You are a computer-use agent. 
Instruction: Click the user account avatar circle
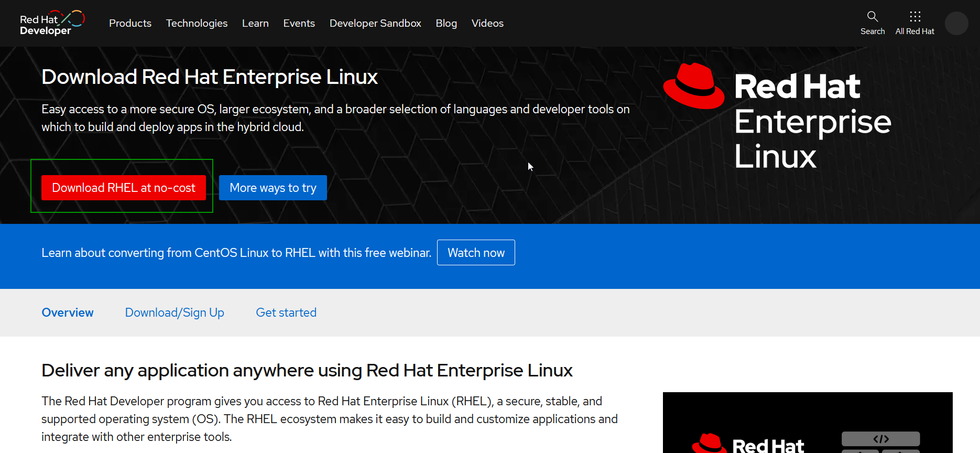[956, 24]
